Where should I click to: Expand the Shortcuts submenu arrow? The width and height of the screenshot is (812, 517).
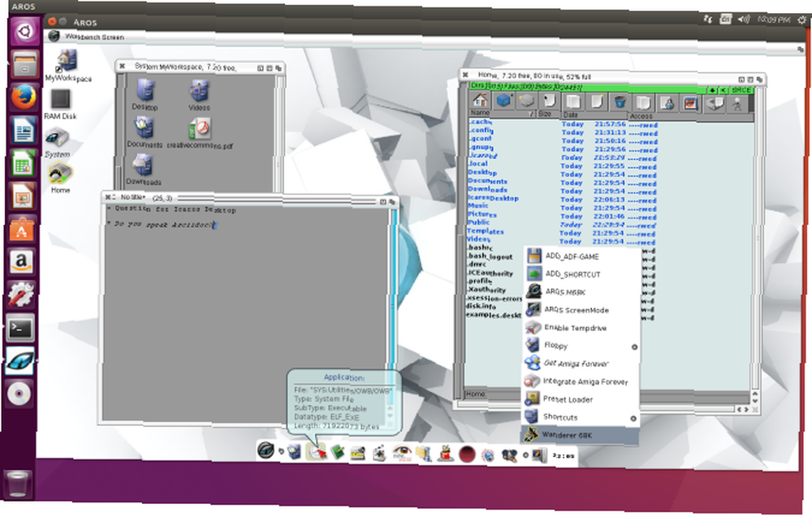pyautogui.click(x=633, y=419)
